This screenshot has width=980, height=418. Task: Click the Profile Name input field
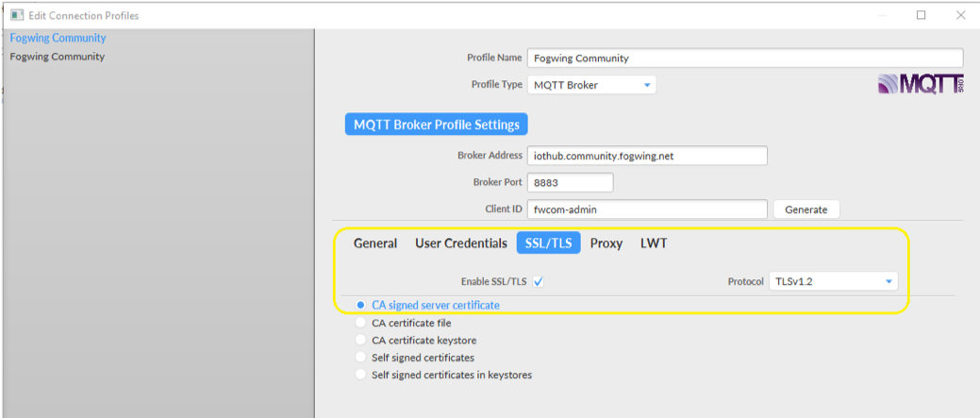[745, 59]
